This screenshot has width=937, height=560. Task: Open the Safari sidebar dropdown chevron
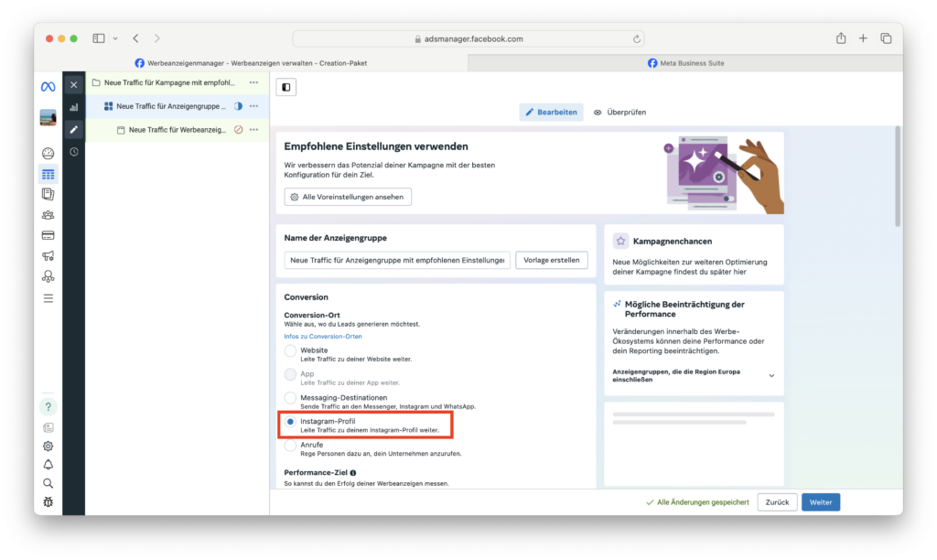pos(115,38)
